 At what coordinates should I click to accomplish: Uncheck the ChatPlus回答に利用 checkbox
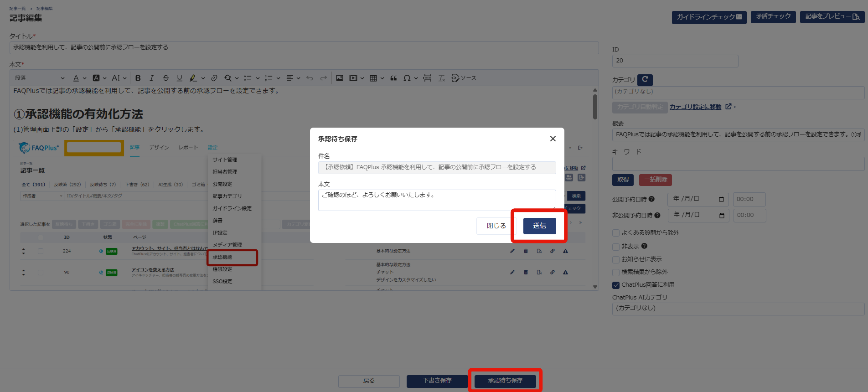coord(616,285)
